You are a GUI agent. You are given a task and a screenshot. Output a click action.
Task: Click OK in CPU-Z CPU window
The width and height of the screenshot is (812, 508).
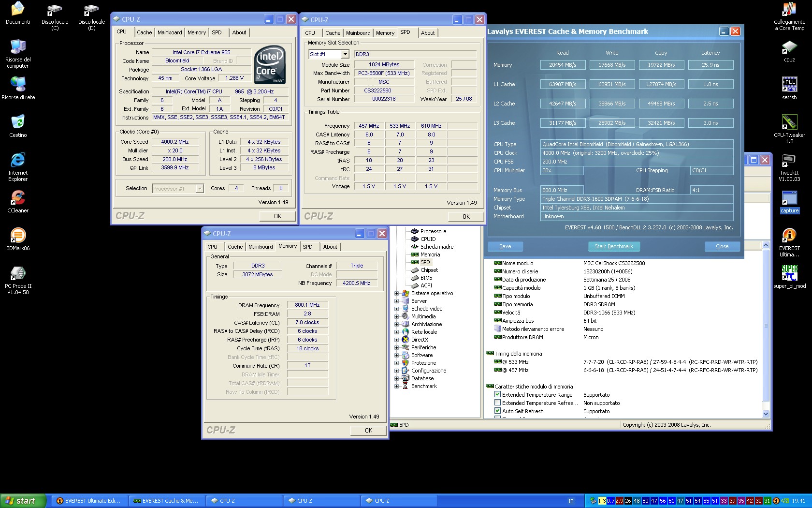[x=277, y=216]
